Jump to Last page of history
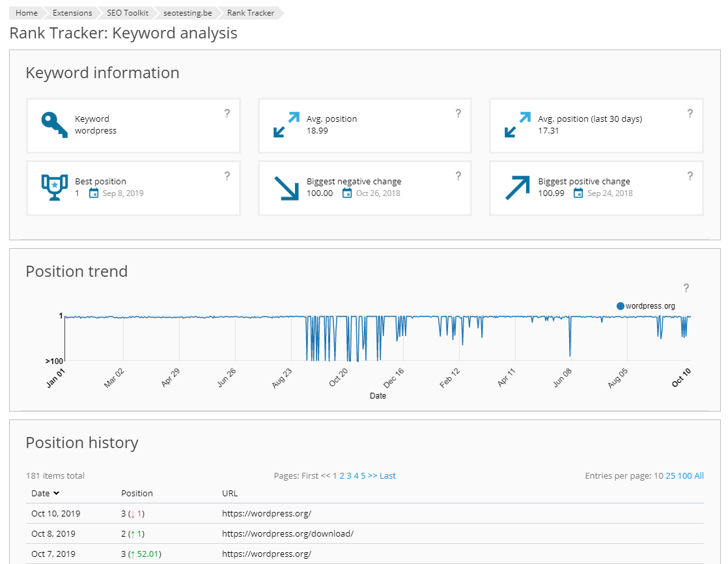Screen dimensions: 728x564 (387, 476)
